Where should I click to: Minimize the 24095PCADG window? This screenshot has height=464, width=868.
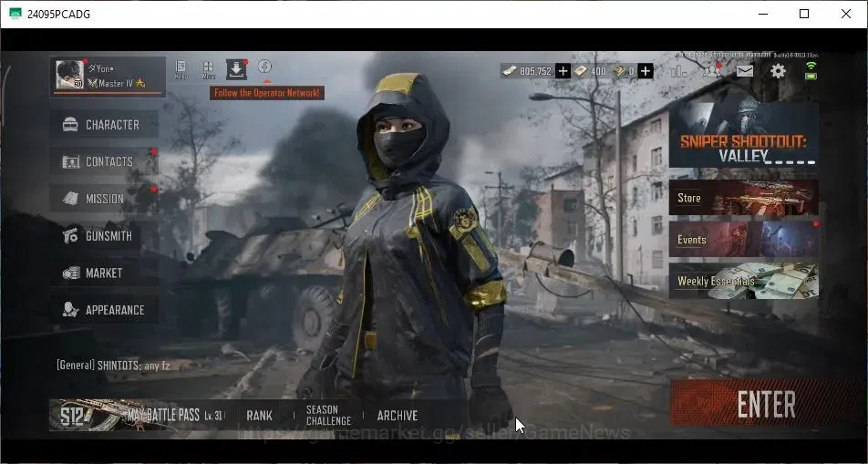click(763, 14)
